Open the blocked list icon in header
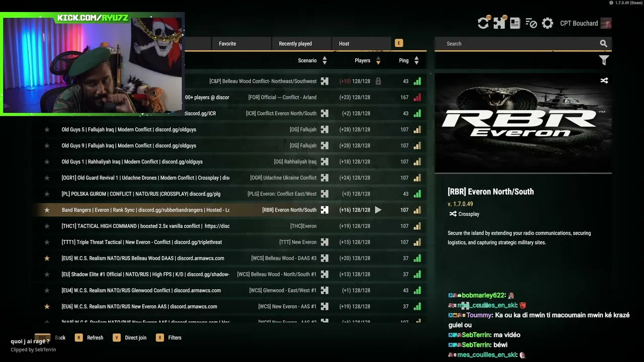Viewport: 644px width, 362px height. point(531,23)
